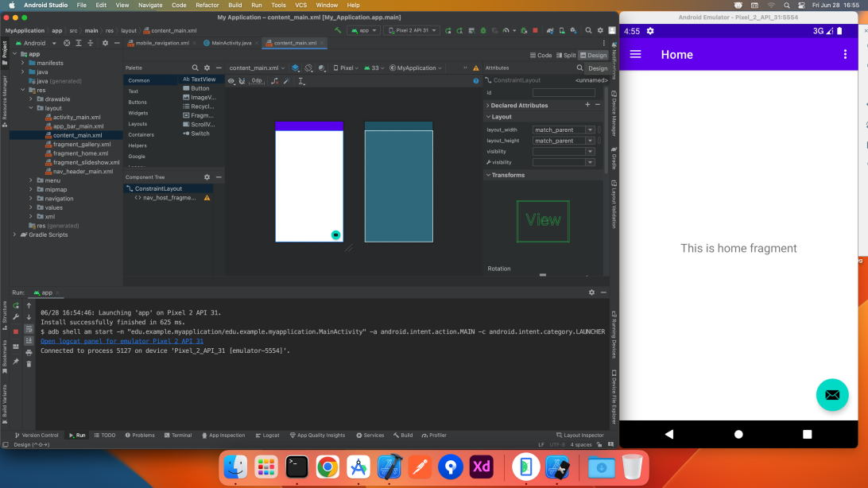Click the Print icon in Run panel

29,352
